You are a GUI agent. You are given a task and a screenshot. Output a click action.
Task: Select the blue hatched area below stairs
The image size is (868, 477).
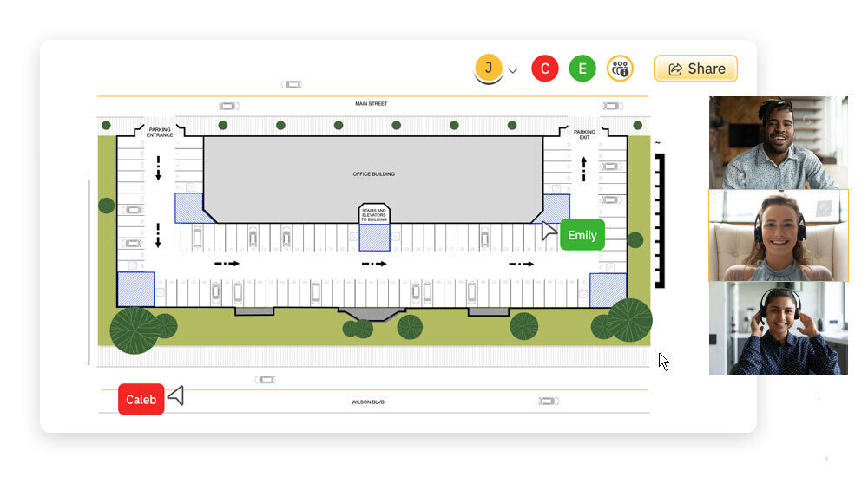[x=375, y=238]
